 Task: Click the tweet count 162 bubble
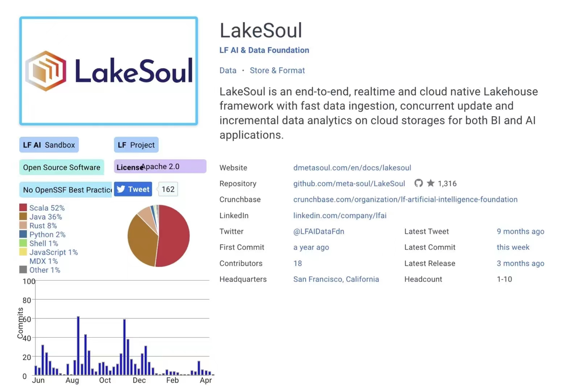click(x=168, y=189)
